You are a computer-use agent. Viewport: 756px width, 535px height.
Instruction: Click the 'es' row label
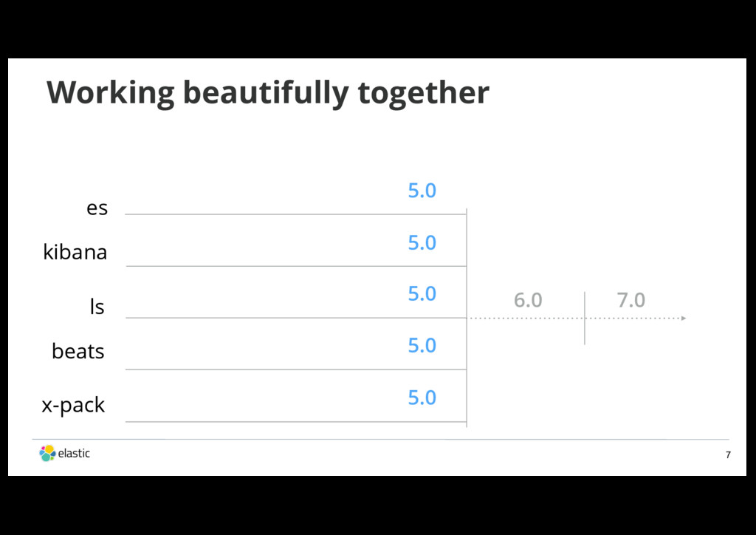(x=97, y=208)
